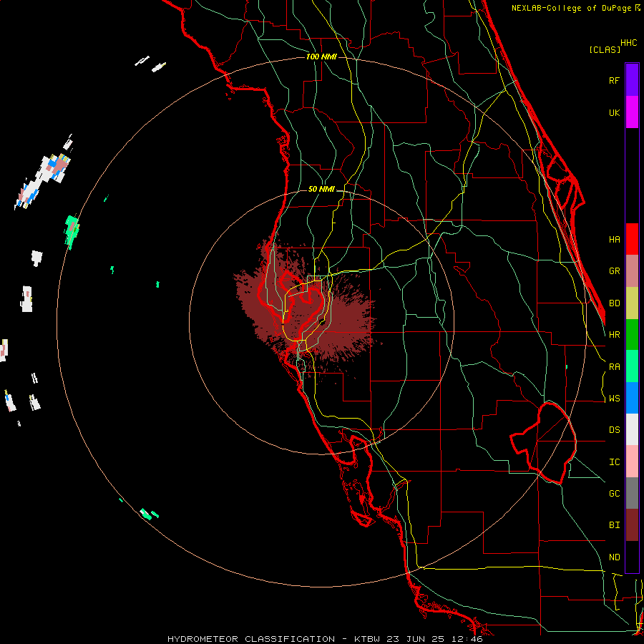Click the "WS" legend label

pos(614,399)
